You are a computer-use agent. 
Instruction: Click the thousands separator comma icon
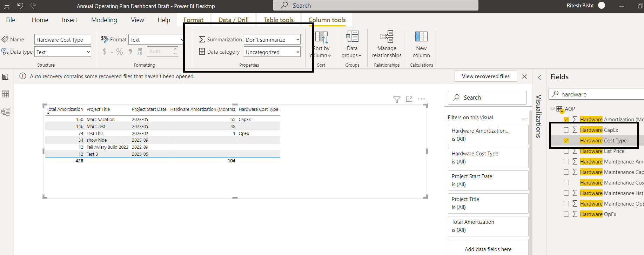130,52
